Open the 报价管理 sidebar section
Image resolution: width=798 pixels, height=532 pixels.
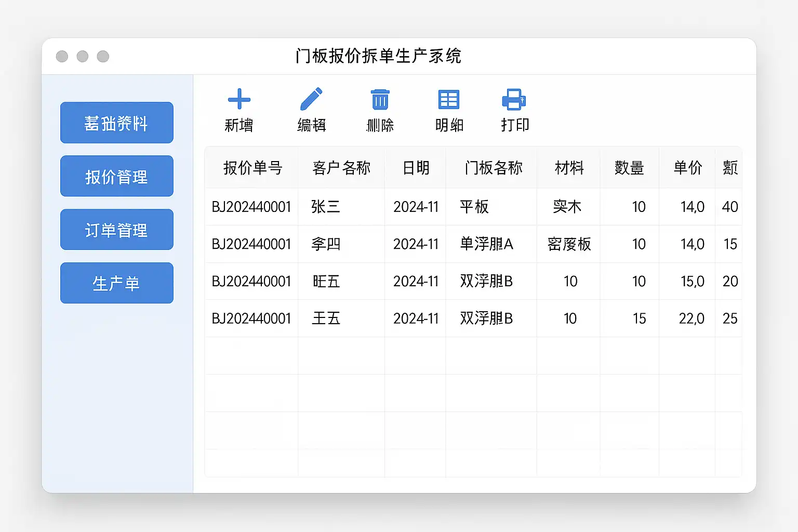pyautogui.click(x=117, y=176)
